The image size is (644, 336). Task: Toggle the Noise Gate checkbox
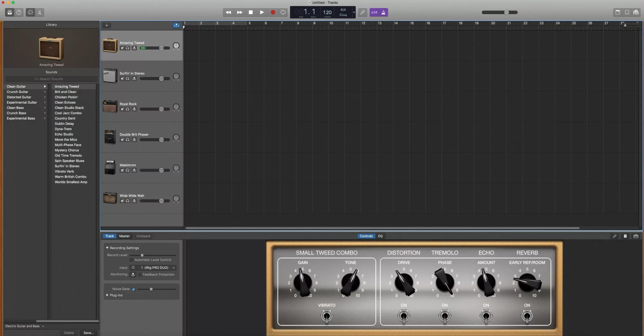point(133,289)
